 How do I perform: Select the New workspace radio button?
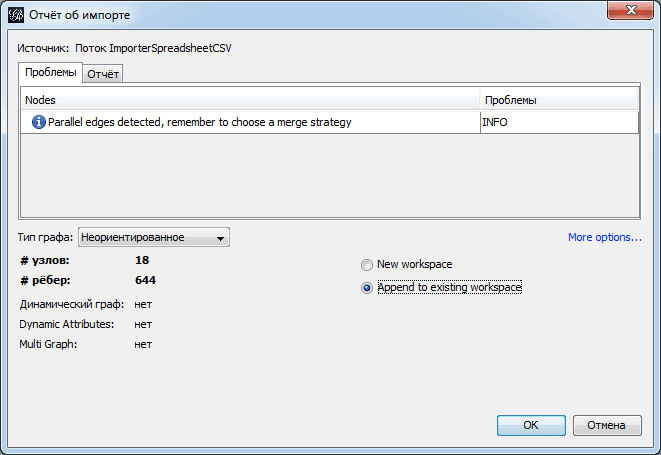[x=367, y=265]
